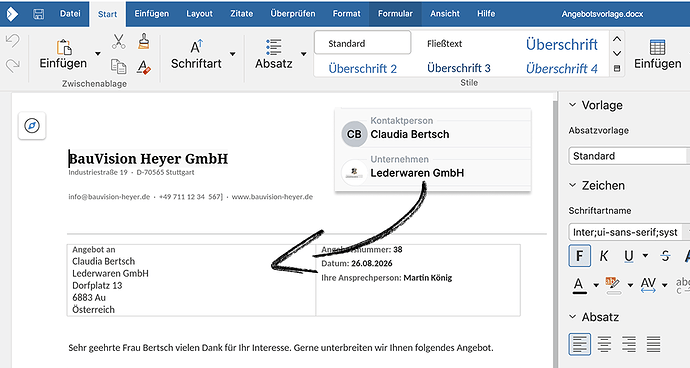Switch to the Layout tab
The width and height of the screenshot is (690, 368).
199,14
